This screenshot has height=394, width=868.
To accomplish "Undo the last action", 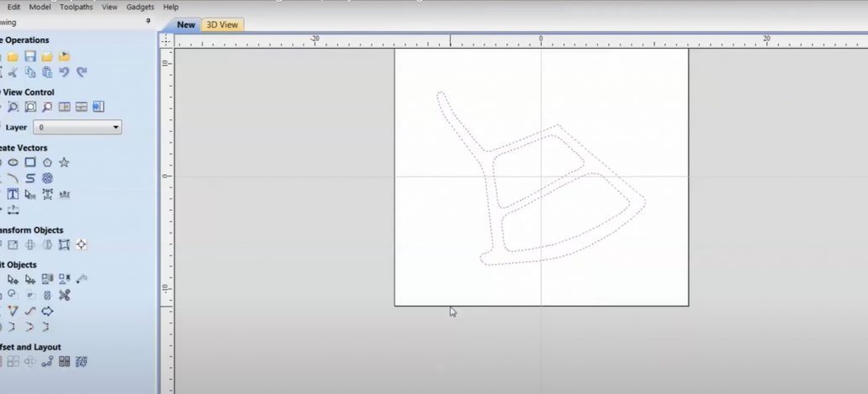I will click(64, 72).
